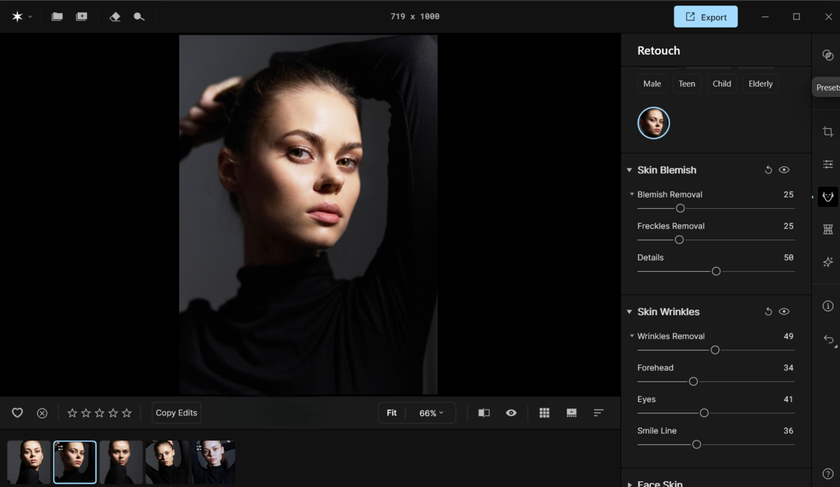Viewport: 840px width, 487px height.
Task: Select the Teen preset tab
Action: point(686,84)
